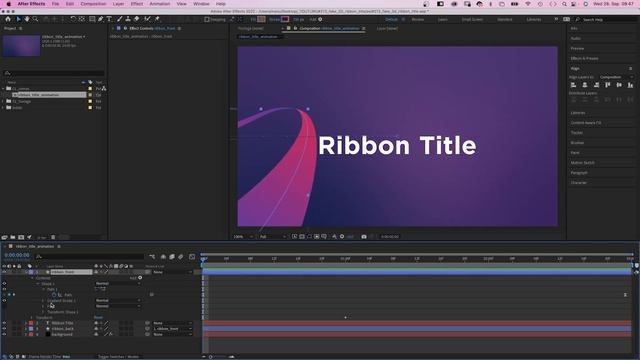Open ribbon_back parent dropdown
Screen dimensions: 640x360
[172, 329]
